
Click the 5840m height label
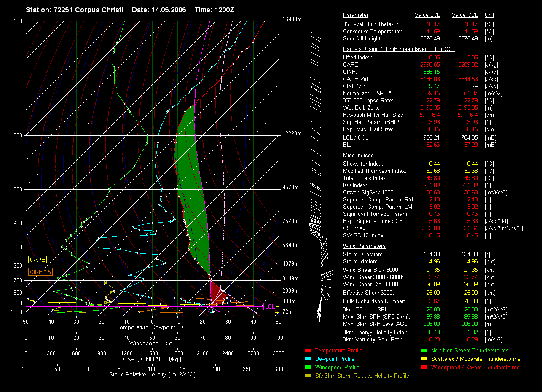[x=291, y=245]
